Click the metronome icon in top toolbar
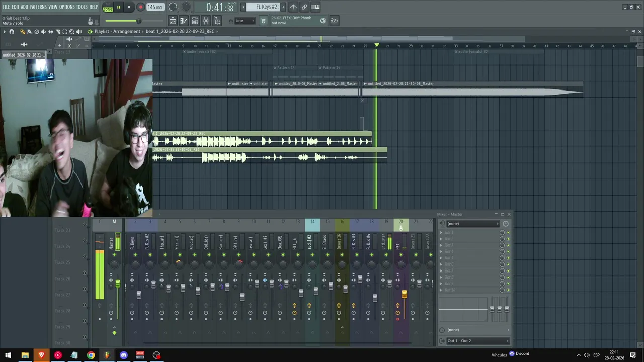The width and height of the screenshot is (644, 362). [x=293, y=7]
